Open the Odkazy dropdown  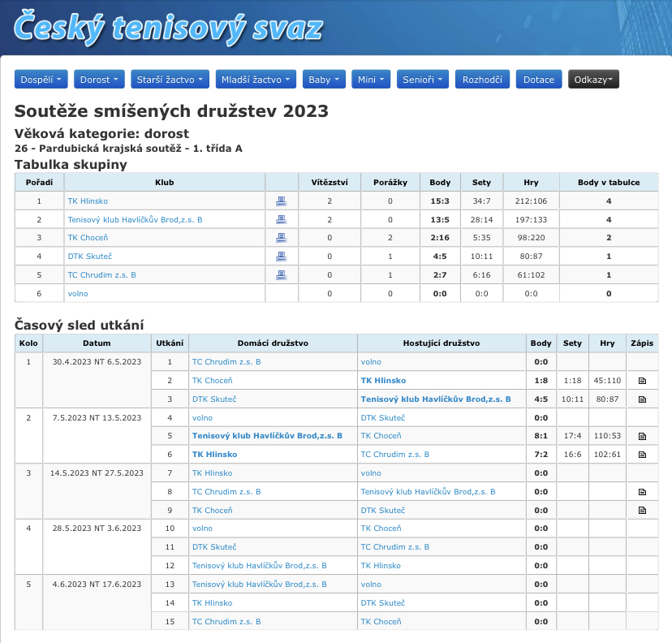coord(593,80)
